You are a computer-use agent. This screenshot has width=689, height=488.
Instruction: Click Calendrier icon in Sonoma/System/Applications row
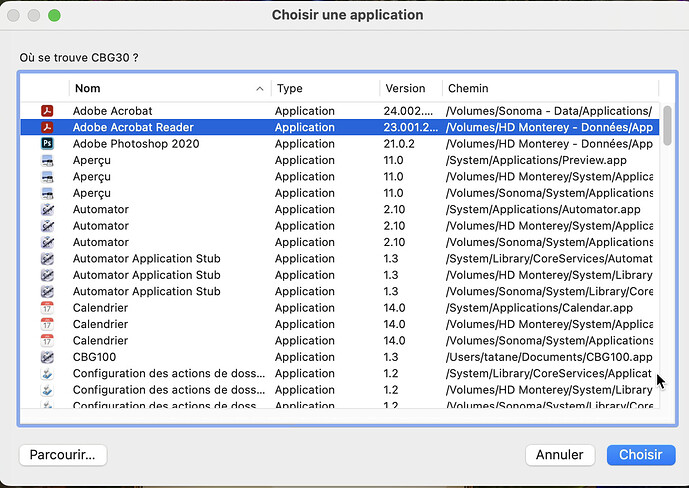47,340
